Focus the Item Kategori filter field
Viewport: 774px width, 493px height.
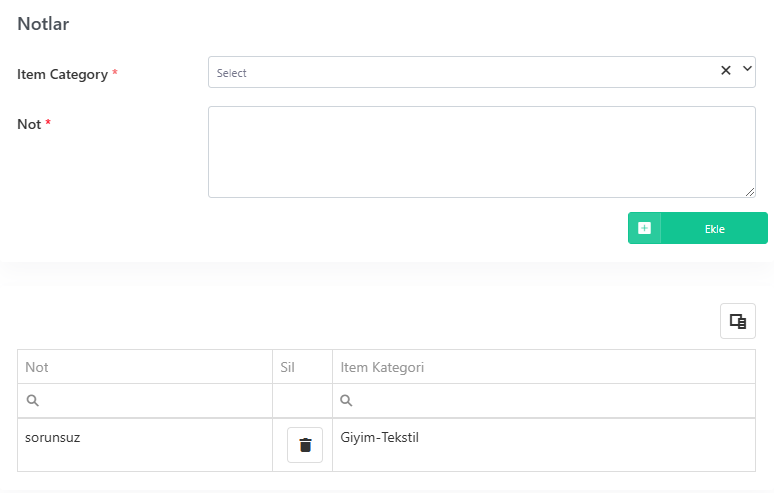(544, 401)
